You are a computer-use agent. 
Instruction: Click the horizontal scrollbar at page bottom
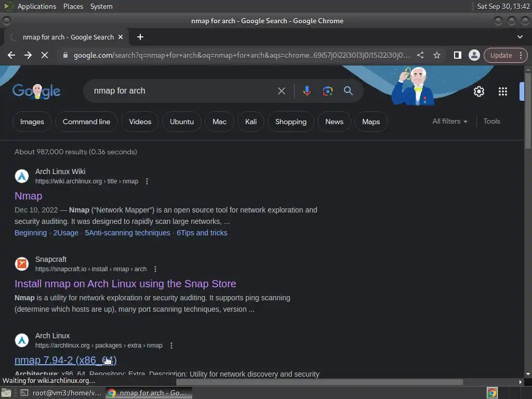coord(320,382)
